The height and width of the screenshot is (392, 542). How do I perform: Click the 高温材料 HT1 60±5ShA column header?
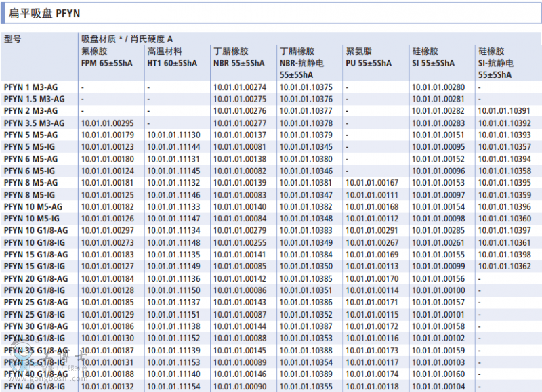(172, 58)
